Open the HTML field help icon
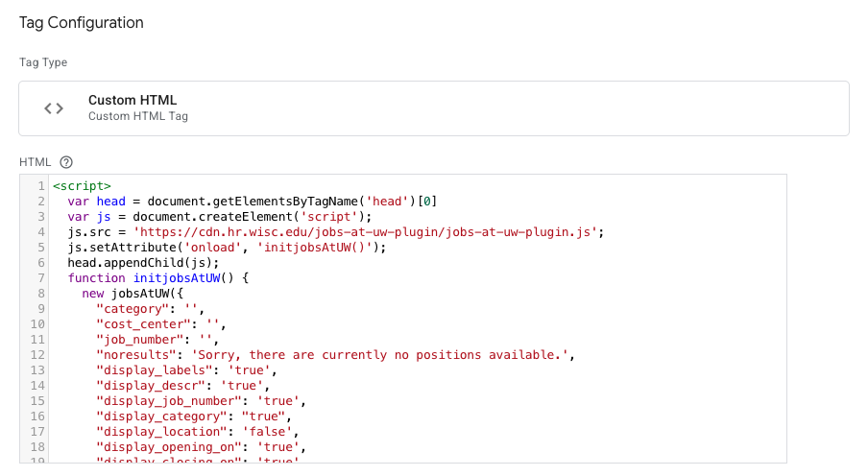868x476 pixels. click(66, 162)
